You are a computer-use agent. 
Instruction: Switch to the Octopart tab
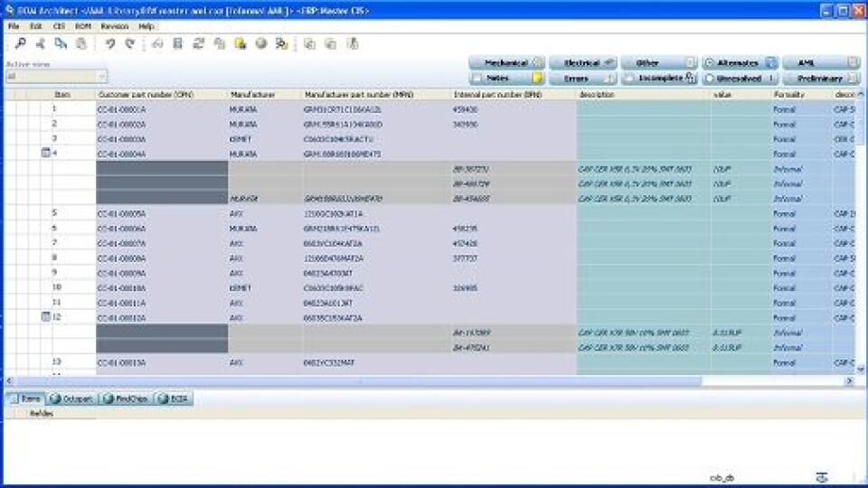pyautogui.click(x=71, y=399)
